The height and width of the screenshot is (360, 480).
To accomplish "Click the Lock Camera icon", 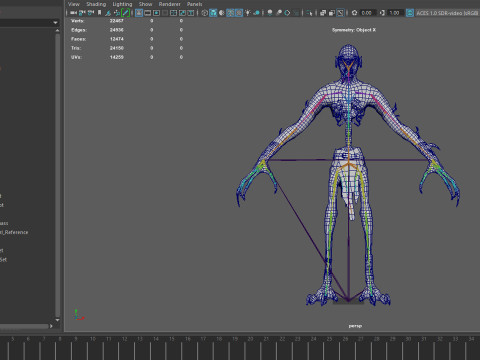I will click(82, 13).
